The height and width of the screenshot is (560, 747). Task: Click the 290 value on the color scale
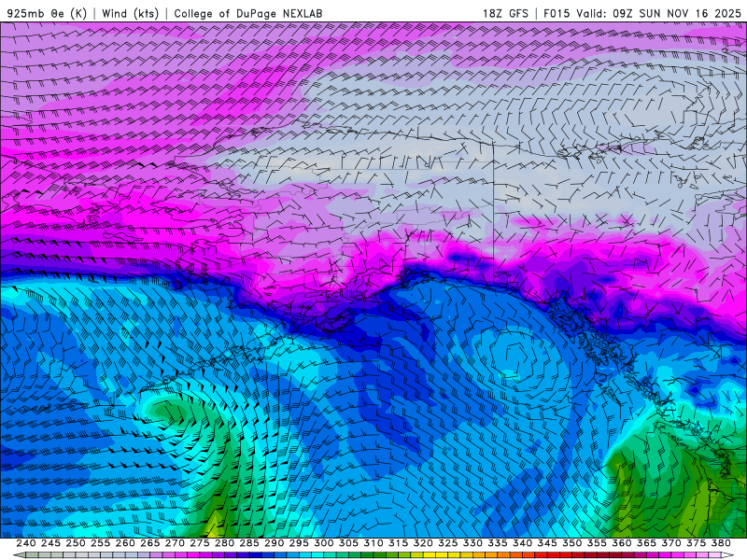click(274, 543)
